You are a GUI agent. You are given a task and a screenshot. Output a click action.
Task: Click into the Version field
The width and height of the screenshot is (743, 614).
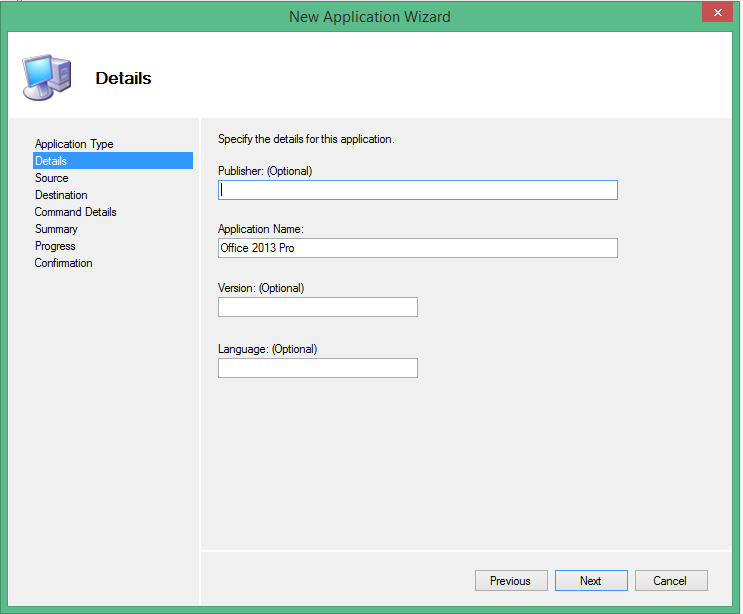click(317, 307)
